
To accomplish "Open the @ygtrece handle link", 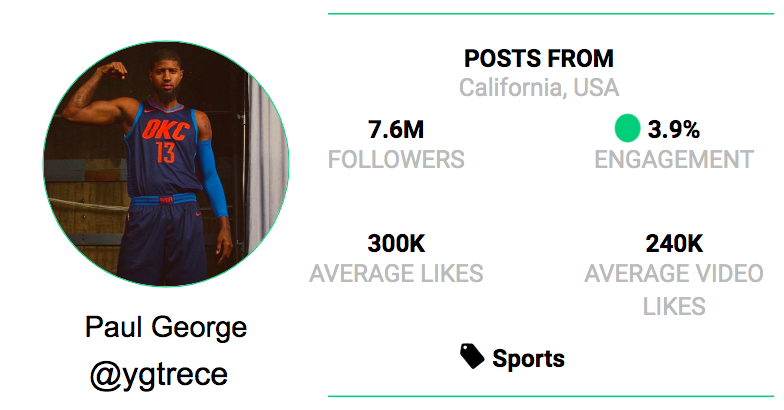I will pos(159,375).
